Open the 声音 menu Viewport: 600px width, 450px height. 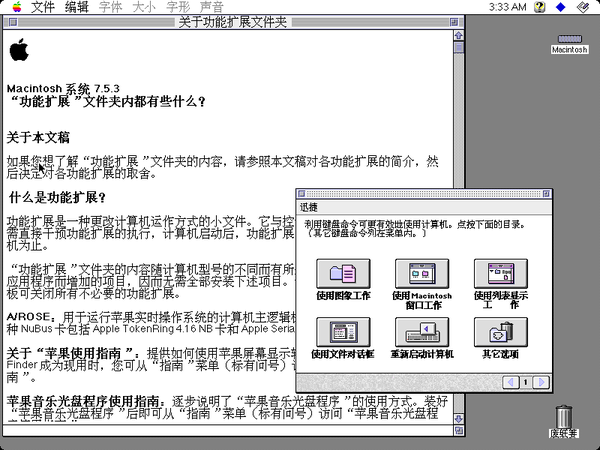211,7
